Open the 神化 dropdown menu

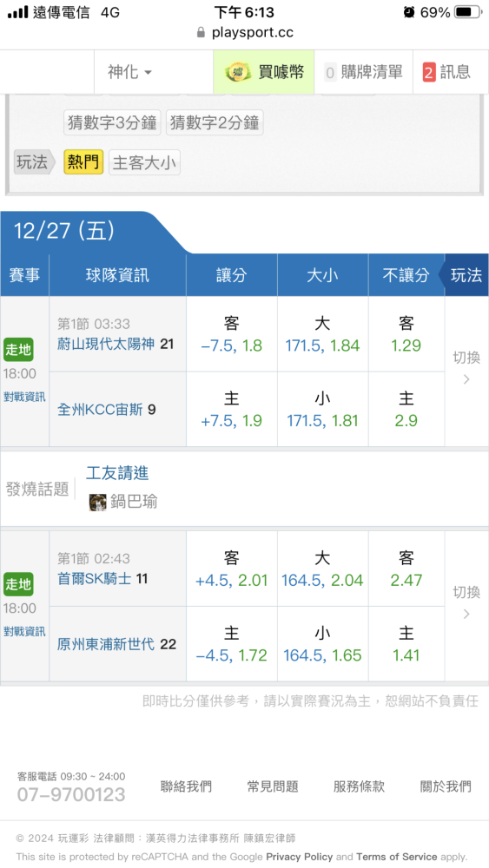point(129,72)
